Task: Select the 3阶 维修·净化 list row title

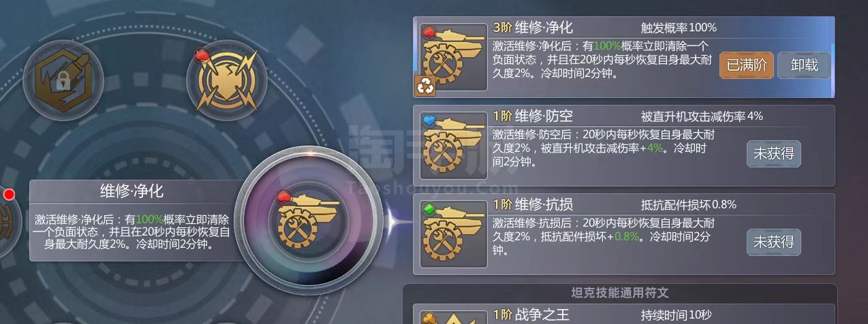Action: (533, 28)
